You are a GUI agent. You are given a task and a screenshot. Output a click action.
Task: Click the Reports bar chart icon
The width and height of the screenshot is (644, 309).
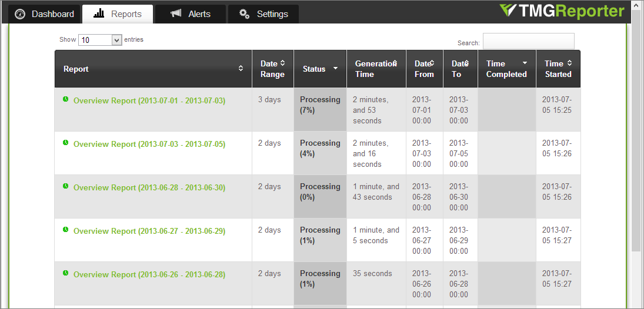point(99,14)
